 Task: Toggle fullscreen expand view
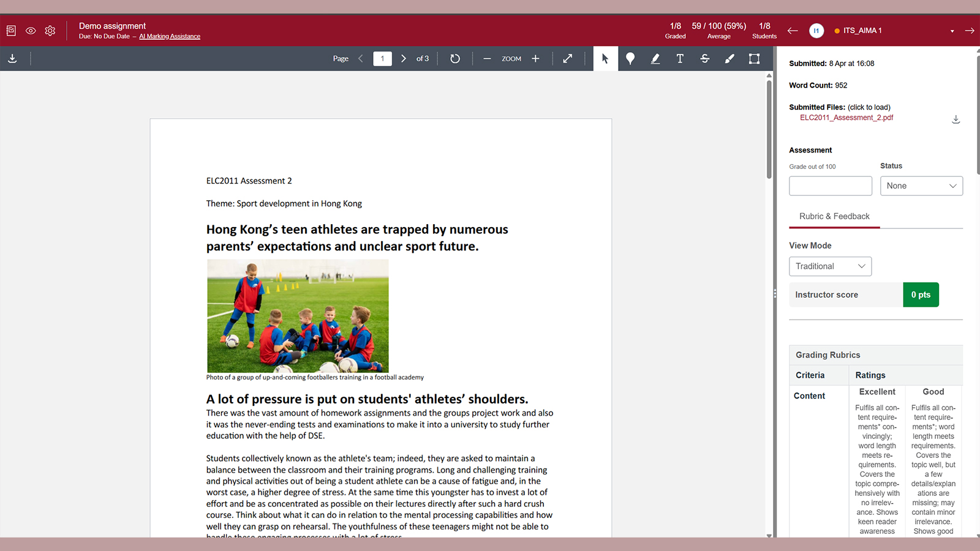[x=568, y=59]
